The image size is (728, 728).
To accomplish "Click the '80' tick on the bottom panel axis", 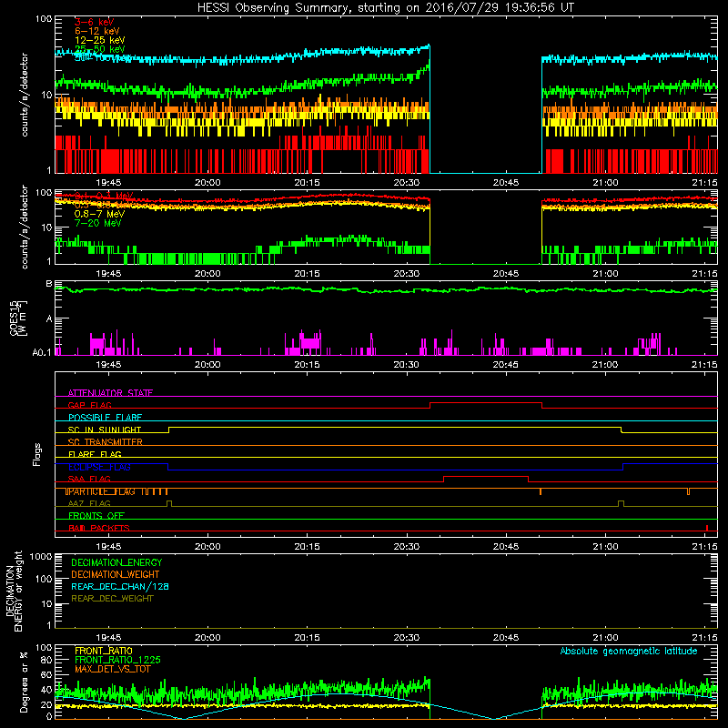I will coord(46,660).
